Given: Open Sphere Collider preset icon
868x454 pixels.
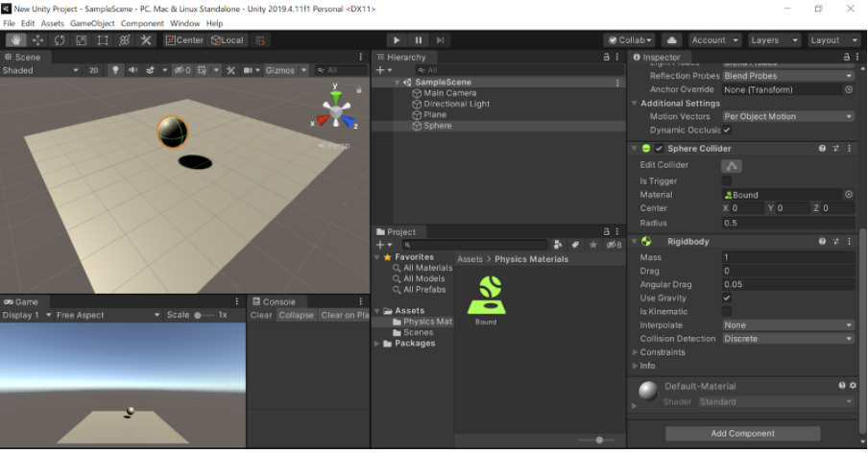Looking at the screenshot, I should pyautogui.click(x=836, y=149).
